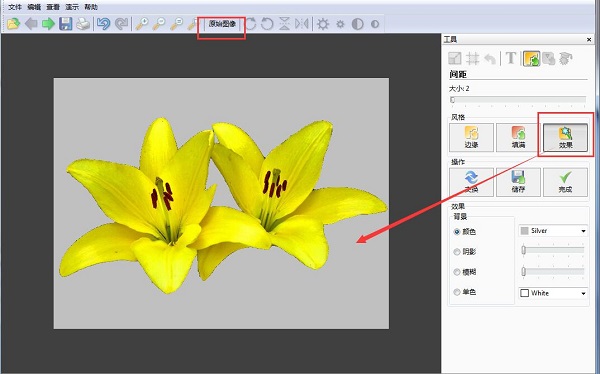The image size is (600, 374).
Task: Click the gray undo arrow in the 工具 panel
Action: pyautogui.click(x=490, y=59)
